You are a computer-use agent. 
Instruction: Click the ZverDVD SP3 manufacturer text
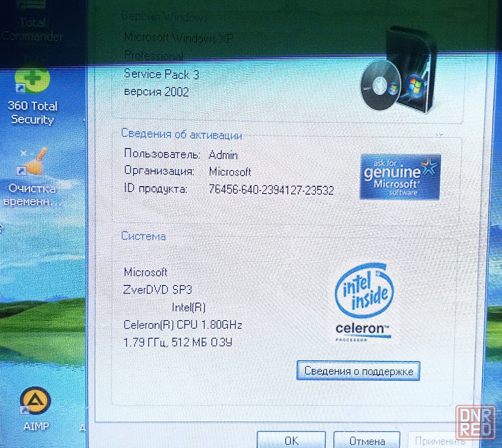[158, 289]
